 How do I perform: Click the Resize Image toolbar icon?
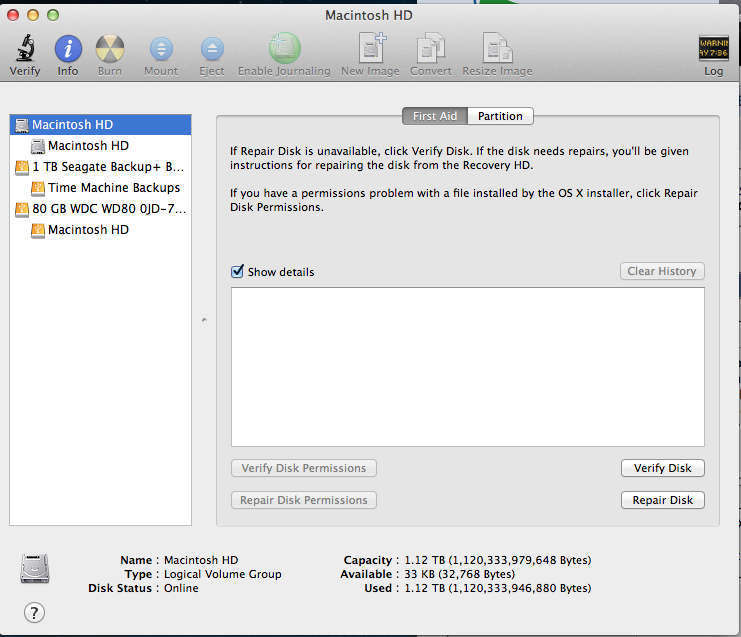pyautogui.click(x=497, y=48)
